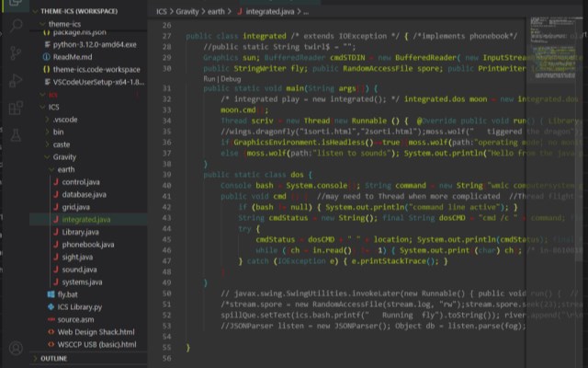The width and height of the screenshot is (588, 368).
Task: Expand the caste folder
Action: (61, 144)
